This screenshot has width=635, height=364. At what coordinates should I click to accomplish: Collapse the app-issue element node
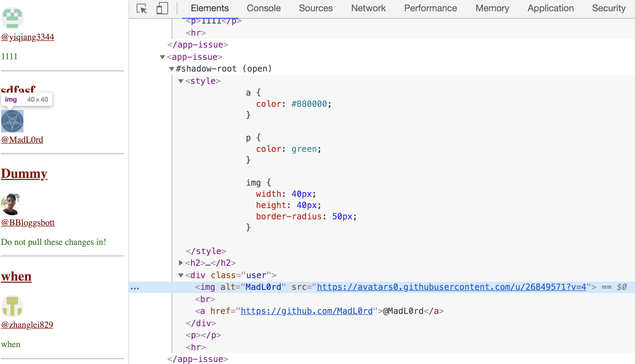(x=162, y=57)
